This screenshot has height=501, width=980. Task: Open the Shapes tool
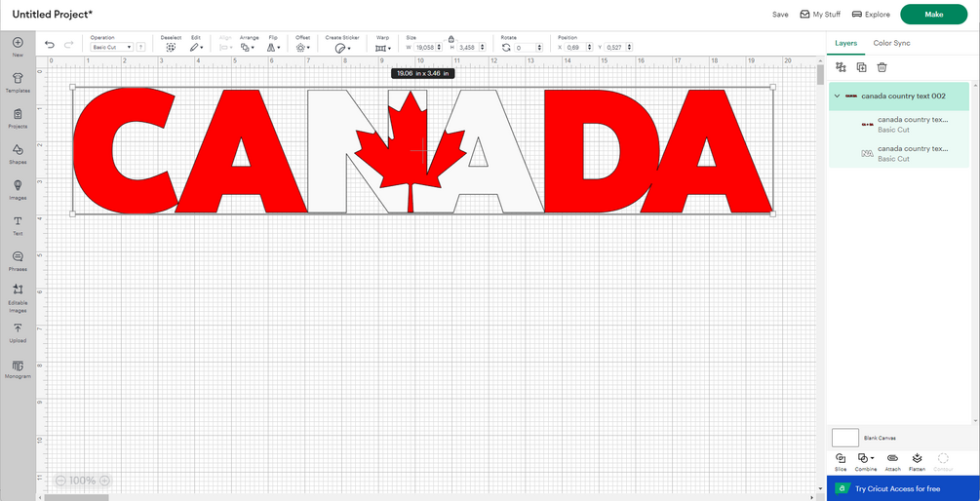18,154
